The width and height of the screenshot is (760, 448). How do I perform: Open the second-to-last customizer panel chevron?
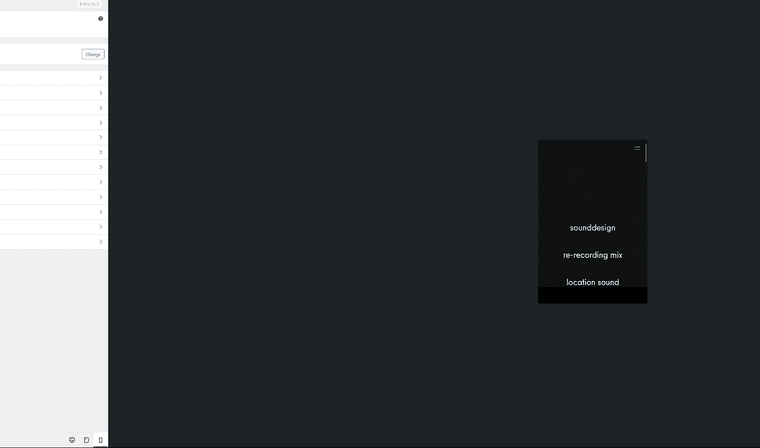(x=100, y=227)
